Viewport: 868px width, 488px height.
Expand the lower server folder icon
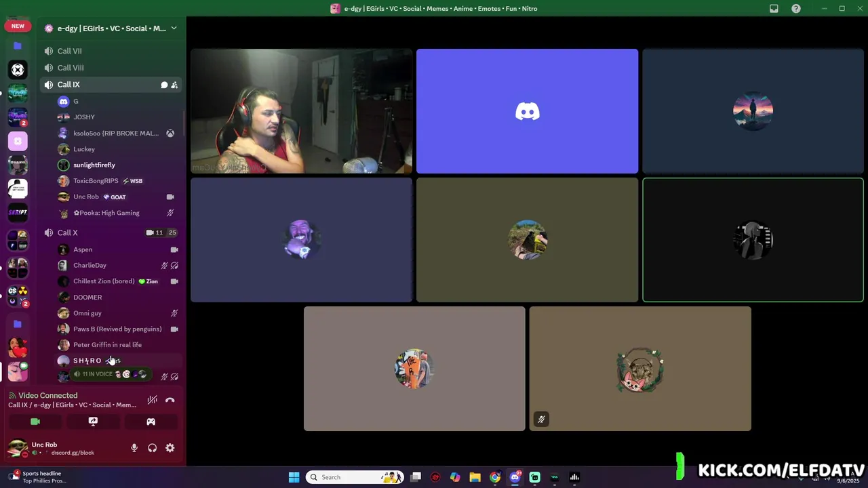coord(18,324)
